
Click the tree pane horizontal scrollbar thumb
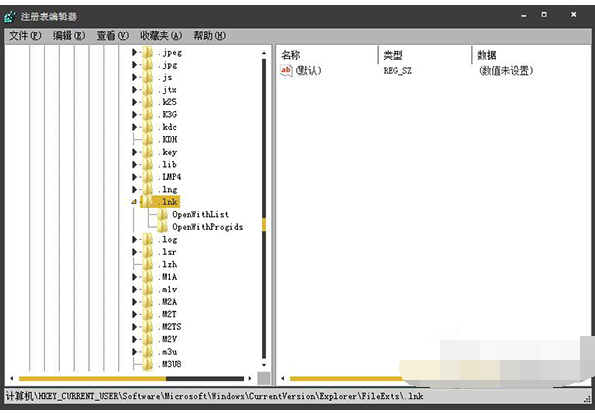(92, 378)
